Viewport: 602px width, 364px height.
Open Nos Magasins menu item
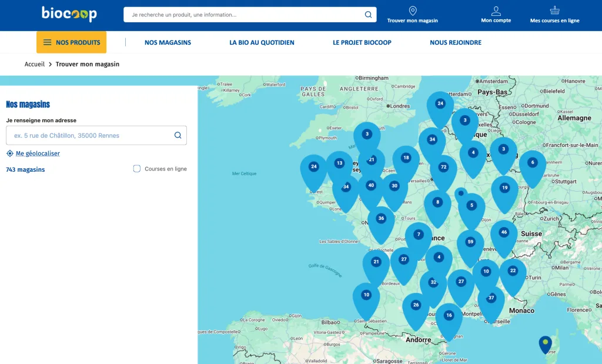168,42
